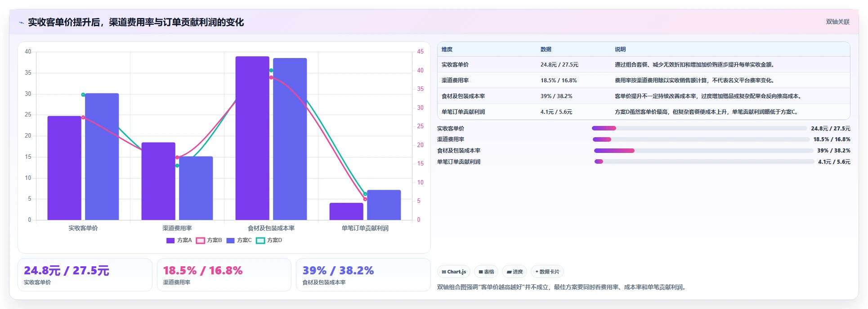Click the 数据 table column header

tap(546, 49)
